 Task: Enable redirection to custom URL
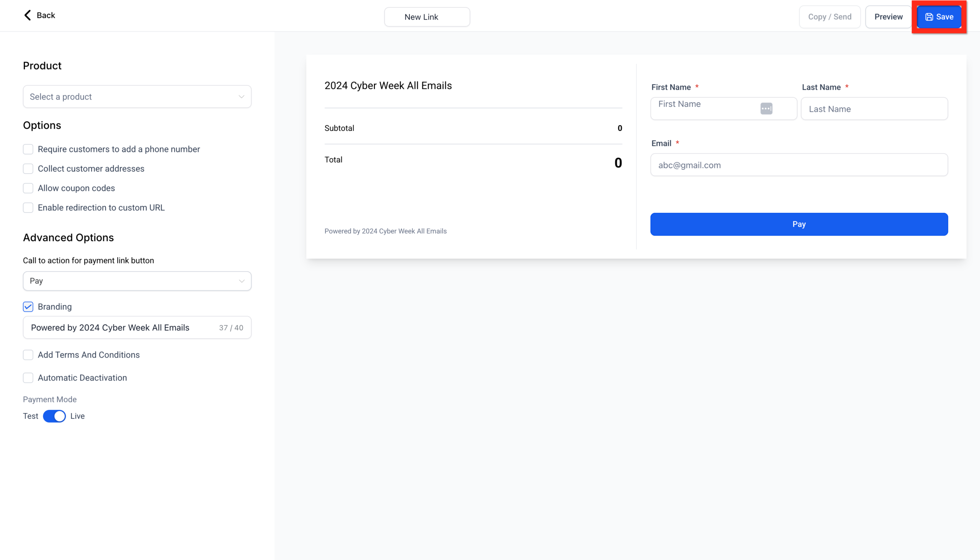coord(28,207)
